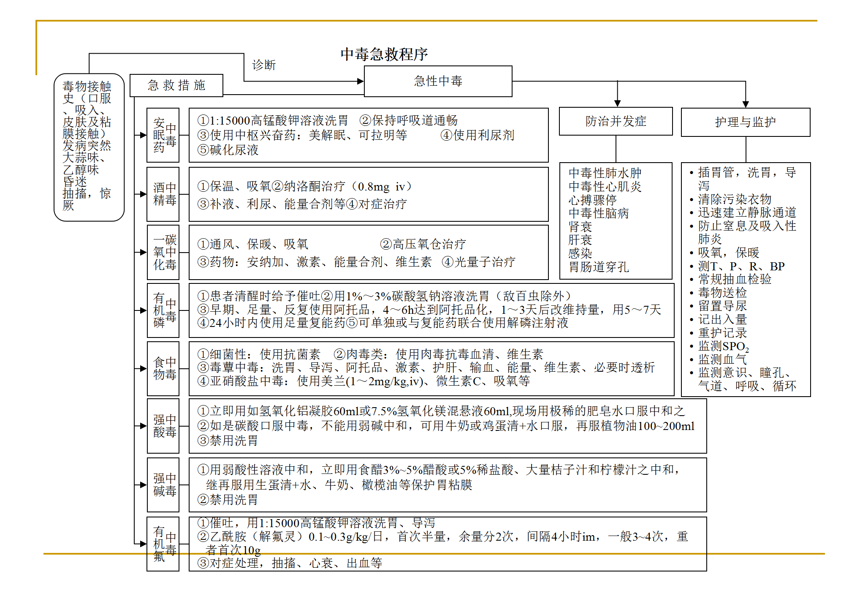The height and width of the screenshot is (615, 868).
Task: Click text ④使用利尿剂
Action: [x=477, y=135]
